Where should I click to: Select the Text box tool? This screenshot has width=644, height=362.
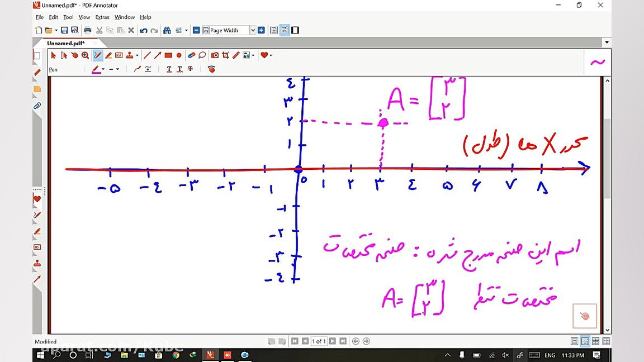click(x=119, y=55)
